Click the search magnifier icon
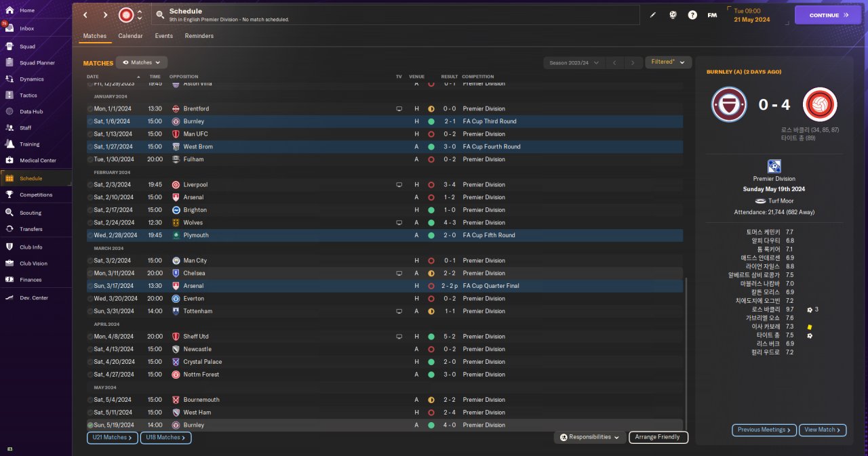Screen dimensions: 868x456 (159, 14)
